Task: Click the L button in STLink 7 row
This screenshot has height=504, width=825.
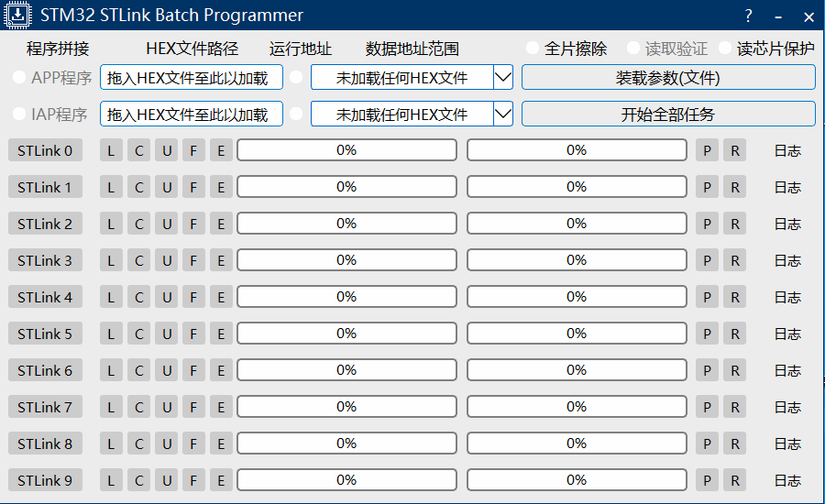Action: click(x=111, y=407)
